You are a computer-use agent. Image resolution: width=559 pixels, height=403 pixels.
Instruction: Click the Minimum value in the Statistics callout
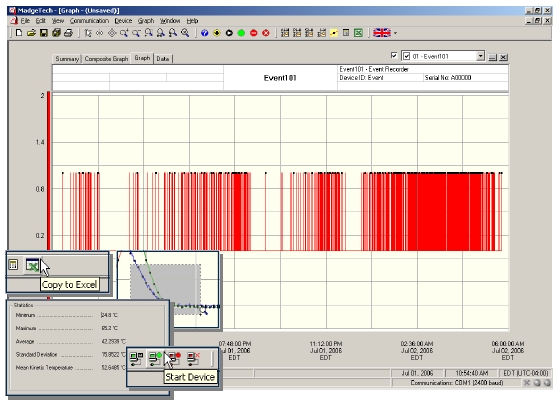(109, 315)
